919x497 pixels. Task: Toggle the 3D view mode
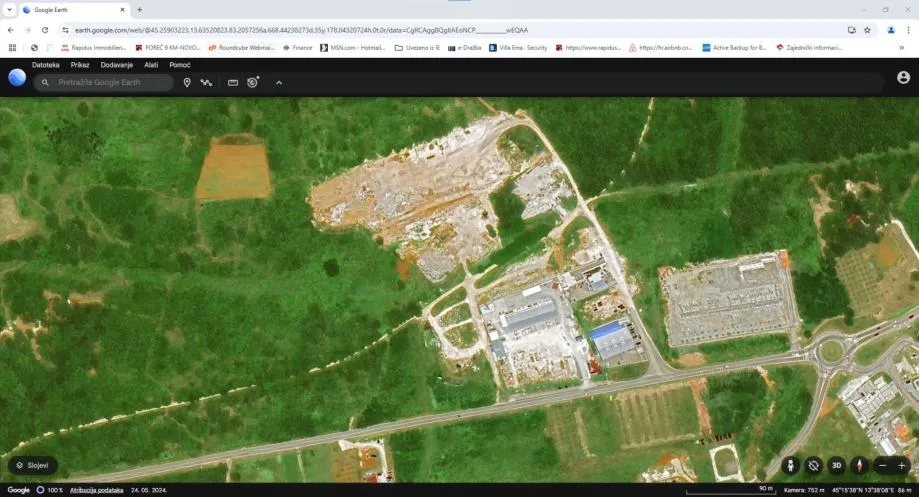(836, 465)
